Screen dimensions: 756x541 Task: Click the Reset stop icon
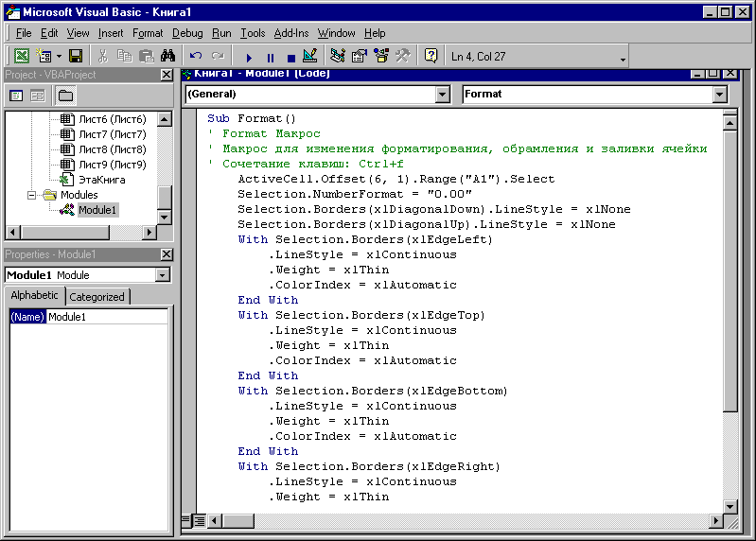[291, 58]
